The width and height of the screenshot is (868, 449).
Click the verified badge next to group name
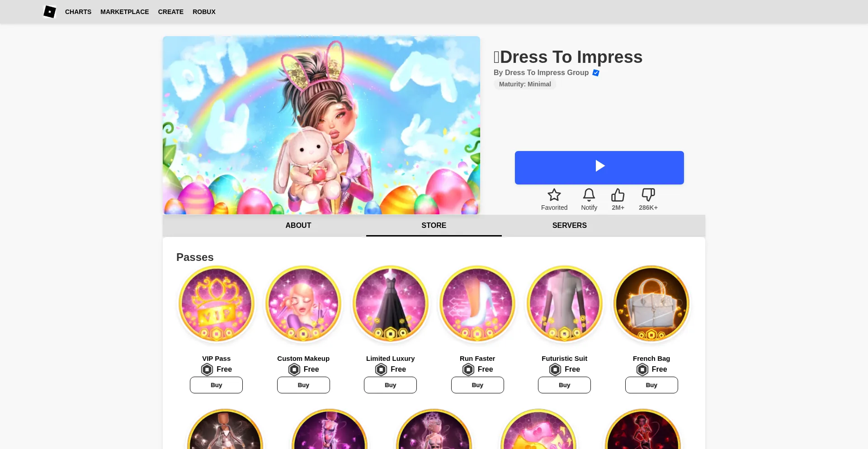596,73
